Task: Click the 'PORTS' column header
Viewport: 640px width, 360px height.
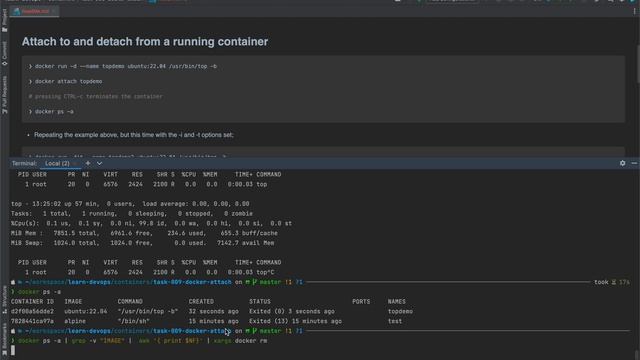Action: coord(361,302)
